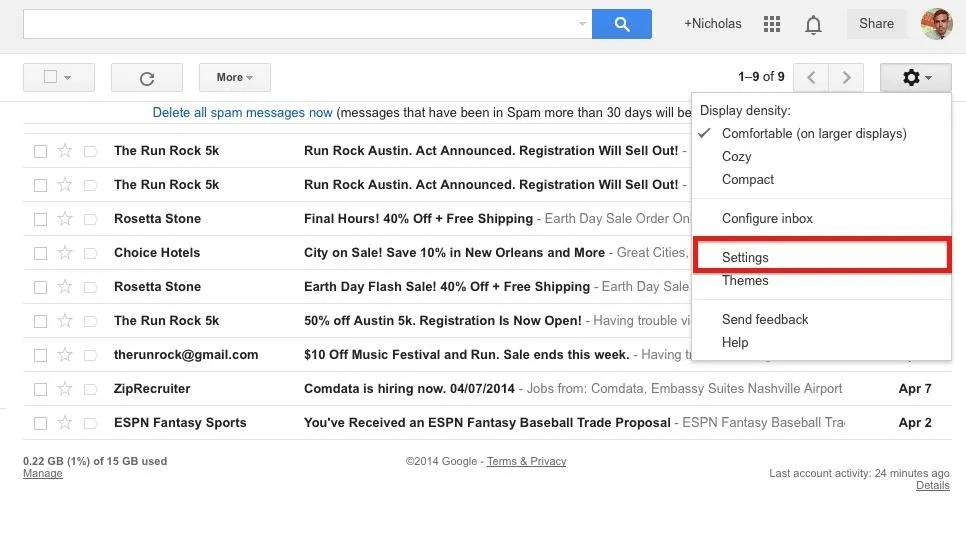Open the Manage storage link

click(43, 474)
